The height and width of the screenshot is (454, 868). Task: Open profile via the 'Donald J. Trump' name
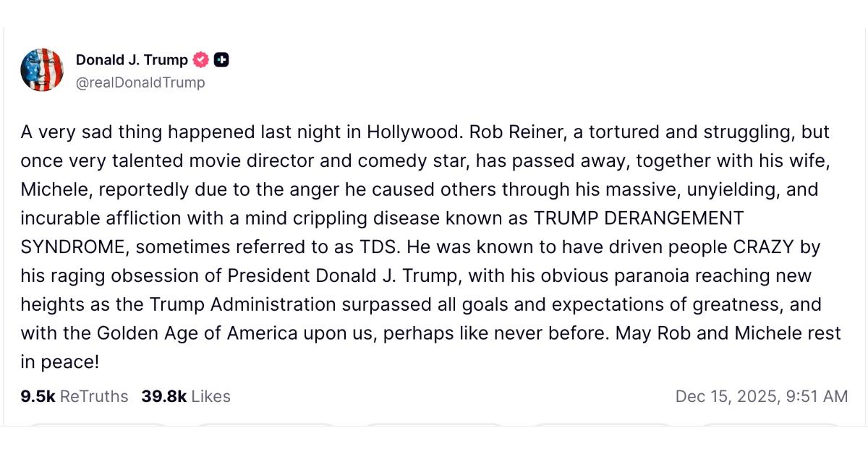(x=132, y=59)
